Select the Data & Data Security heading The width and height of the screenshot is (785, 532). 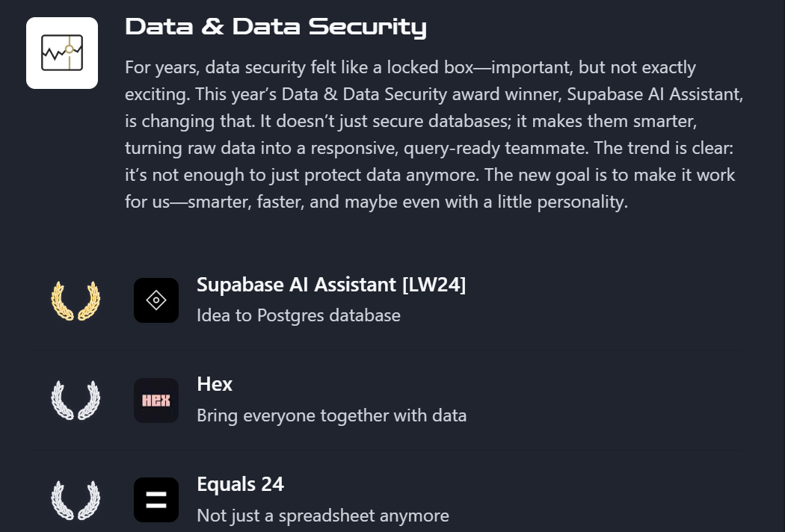(276, 27)
